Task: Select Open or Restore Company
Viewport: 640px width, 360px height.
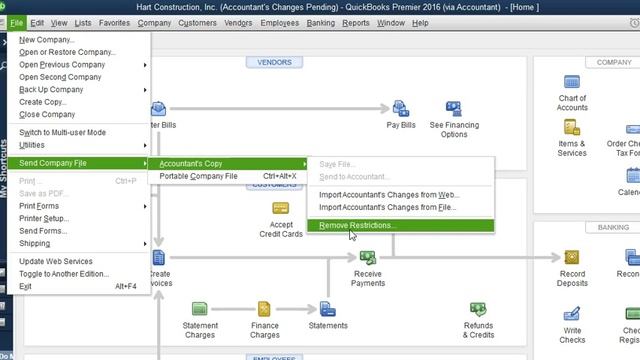Action: (x=79, y=52)
